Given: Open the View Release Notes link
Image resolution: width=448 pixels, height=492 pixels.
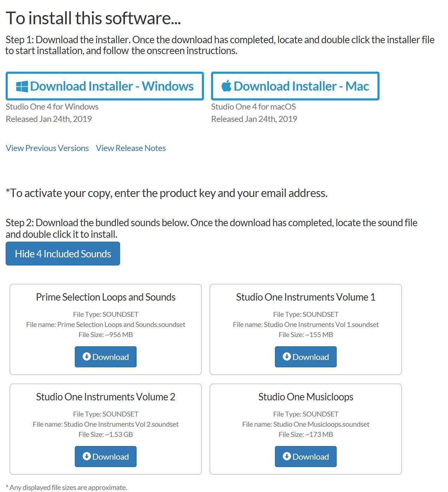Looking at the screenshot, I should click(131, 148).
